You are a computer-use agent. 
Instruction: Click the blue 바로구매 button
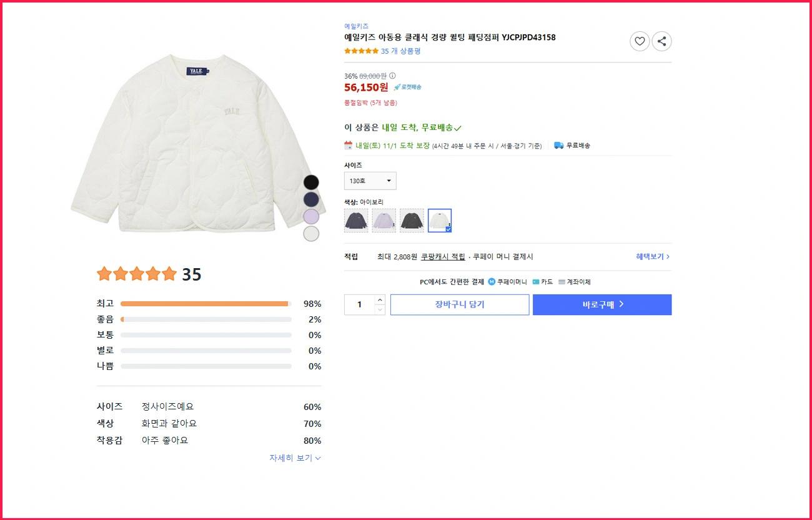tap(602, 304)
